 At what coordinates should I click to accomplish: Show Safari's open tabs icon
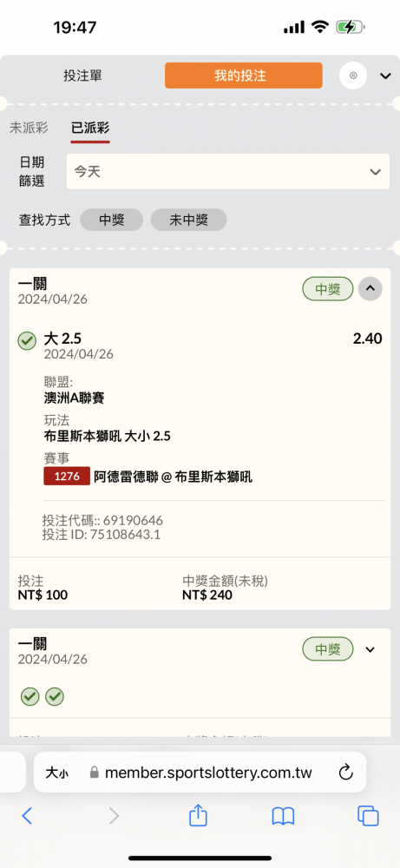[x=368, y=816]
